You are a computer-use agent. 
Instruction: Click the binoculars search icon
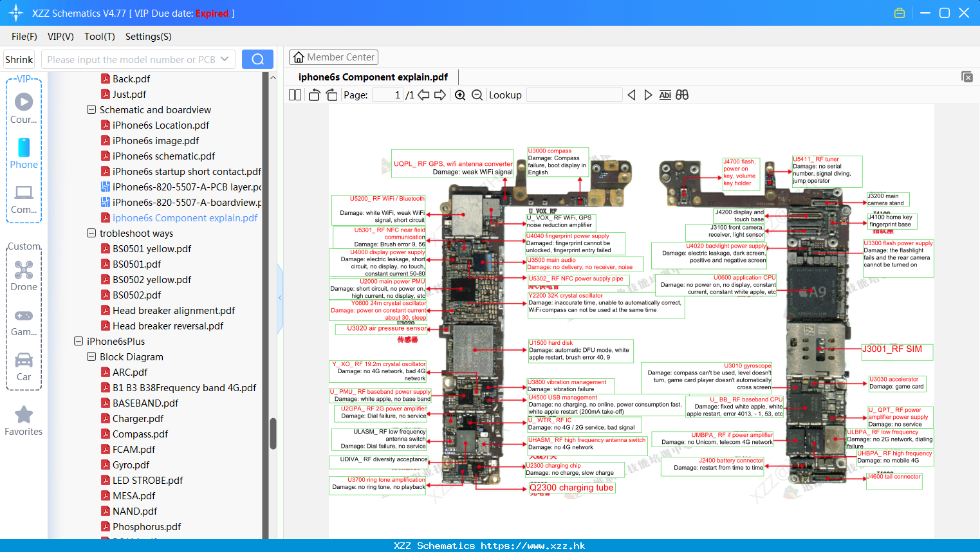tap(682, 95)
